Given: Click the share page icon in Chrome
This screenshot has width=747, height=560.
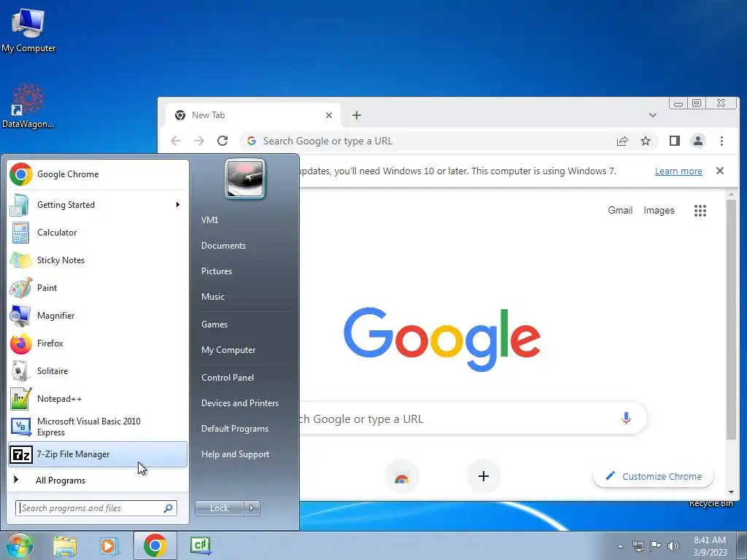Looking at the screenshot, I should [622, 141].
